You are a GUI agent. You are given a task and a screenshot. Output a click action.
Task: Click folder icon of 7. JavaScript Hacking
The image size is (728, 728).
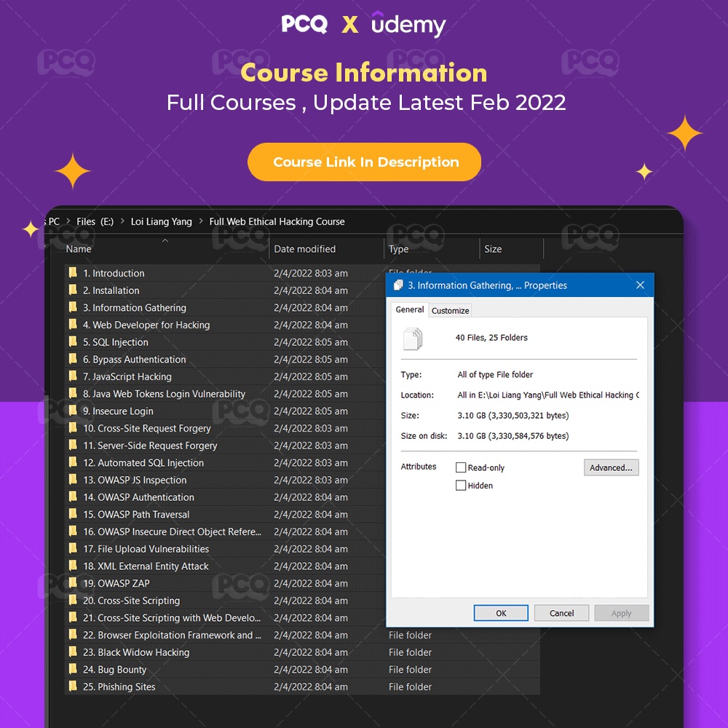coord(73,376)
